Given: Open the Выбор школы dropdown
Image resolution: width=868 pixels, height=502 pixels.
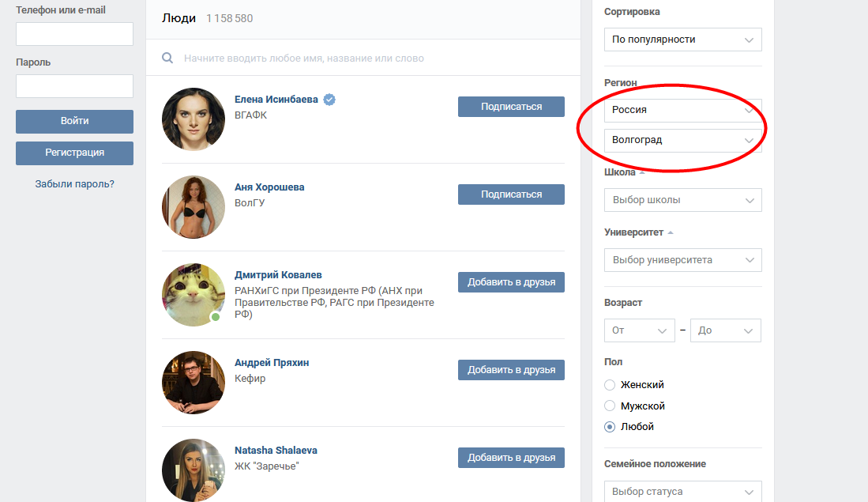Looking at the screenshot, I should (x=683, y=200).
